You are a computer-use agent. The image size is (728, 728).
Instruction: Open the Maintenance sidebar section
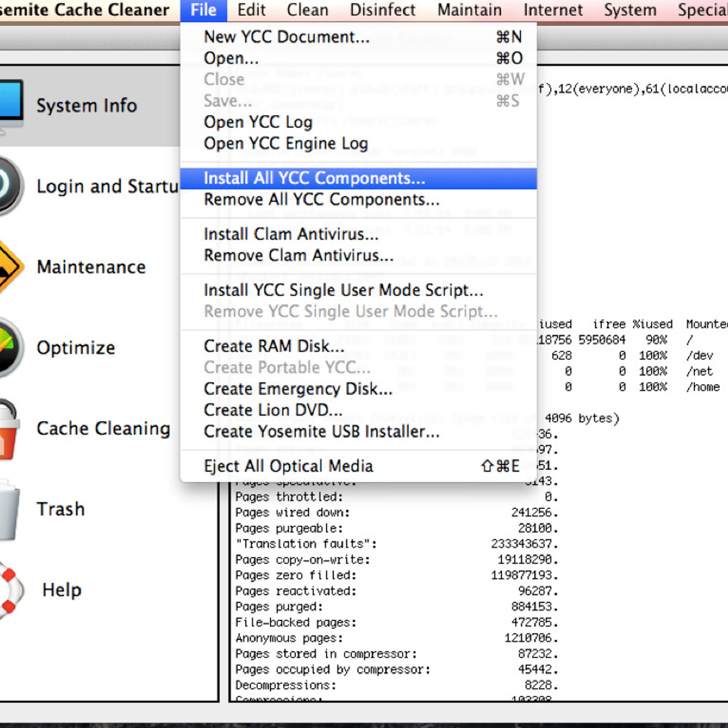91,267
